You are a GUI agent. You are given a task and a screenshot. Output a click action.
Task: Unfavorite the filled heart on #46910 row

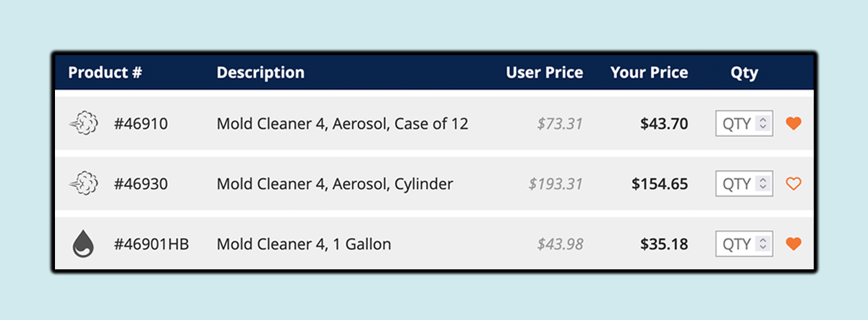[793, 123]
